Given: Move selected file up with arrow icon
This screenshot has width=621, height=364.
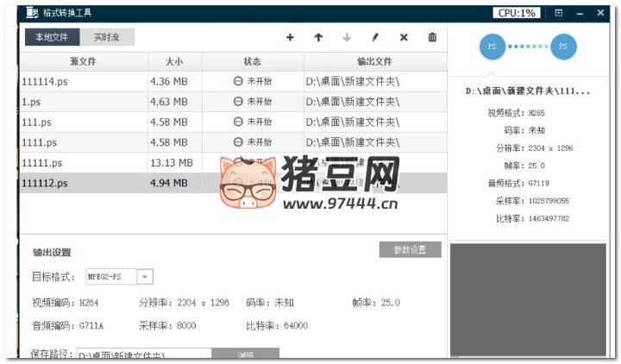Looking at the screenshot, I should 318,38.
